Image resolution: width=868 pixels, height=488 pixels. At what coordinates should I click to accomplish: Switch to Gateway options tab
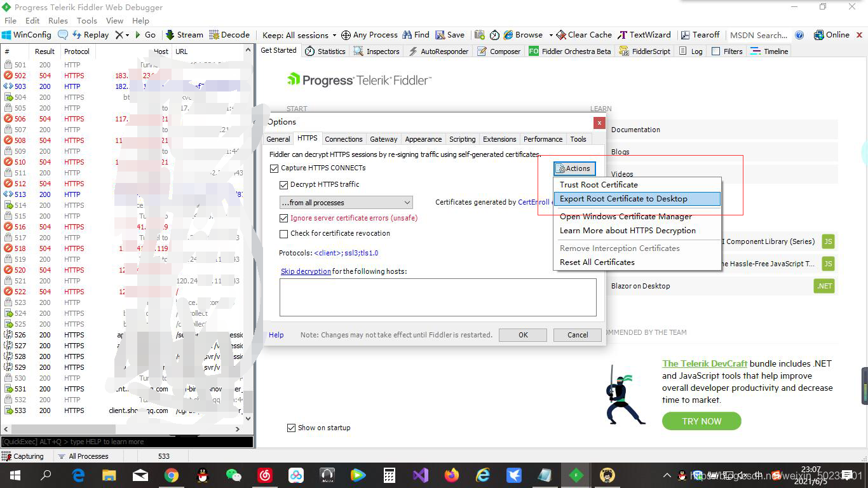pos(384,139)
